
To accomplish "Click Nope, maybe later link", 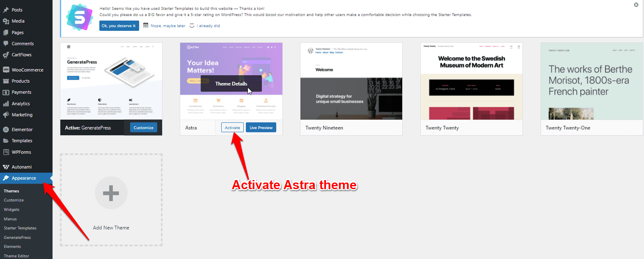I will pyautogui.click(x=168, y=26).
